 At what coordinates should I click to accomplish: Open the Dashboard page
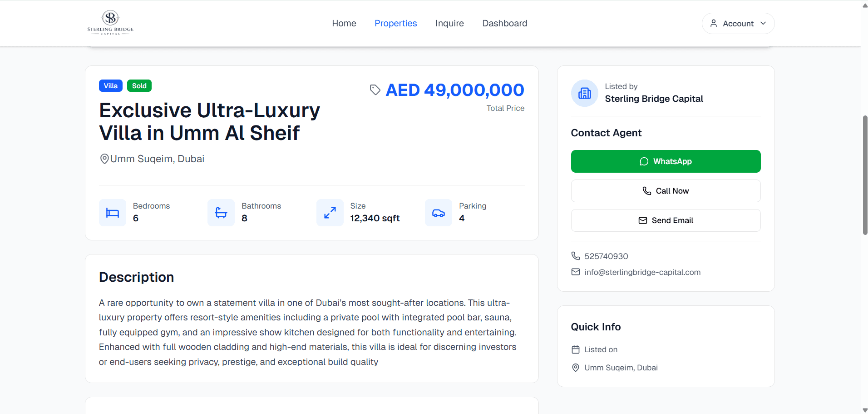(504, 24)
